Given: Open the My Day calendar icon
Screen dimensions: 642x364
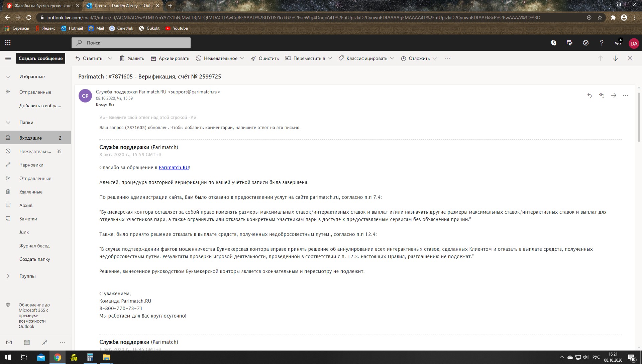Looking at the screenshot, I should tap(570, 43).
